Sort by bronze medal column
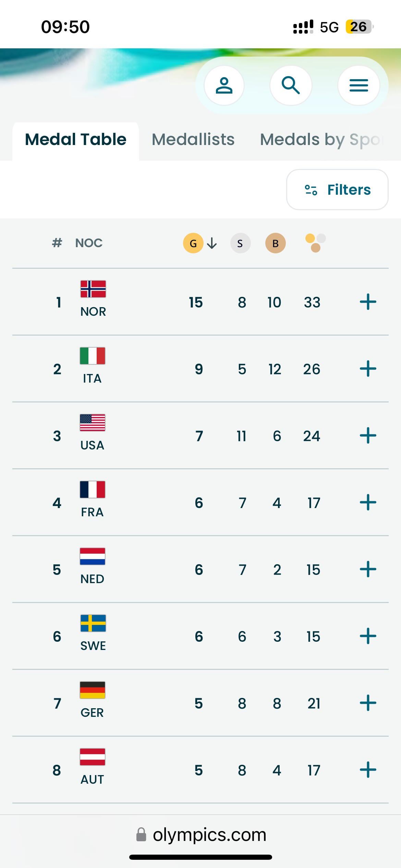 pos(275,243)
